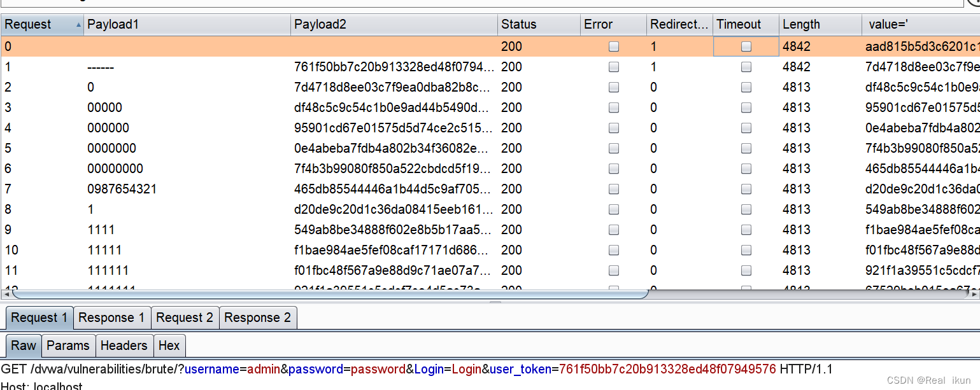The image size is (980, 390).
Task: Click the Status column header
Action: pyautogui.click(x=539, y=24)
